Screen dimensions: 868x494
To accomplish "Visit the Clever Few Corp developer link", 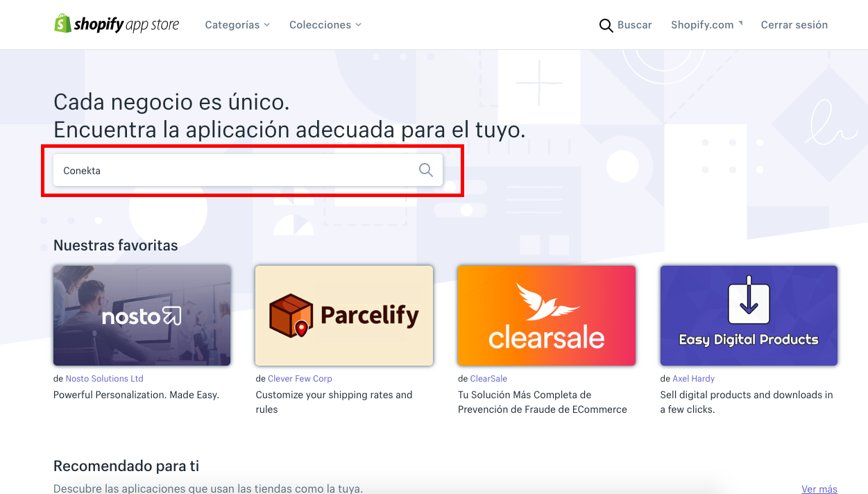I will pos(300,379).
